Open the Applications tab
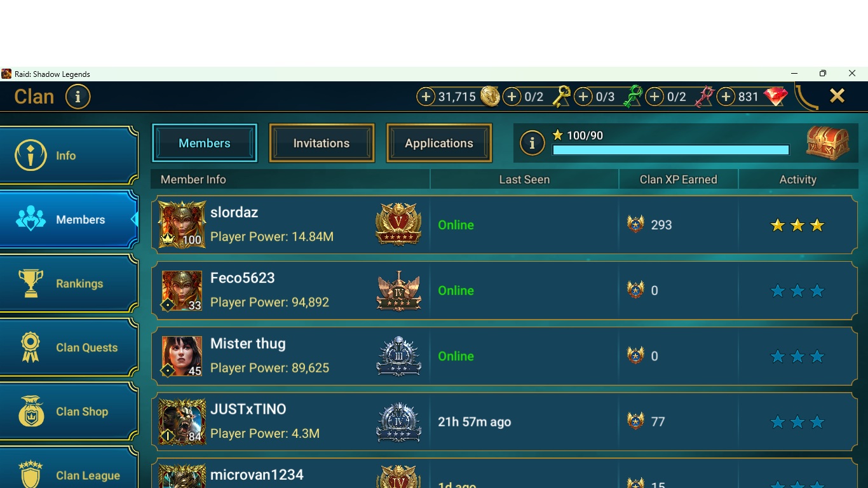 (439, 143)
